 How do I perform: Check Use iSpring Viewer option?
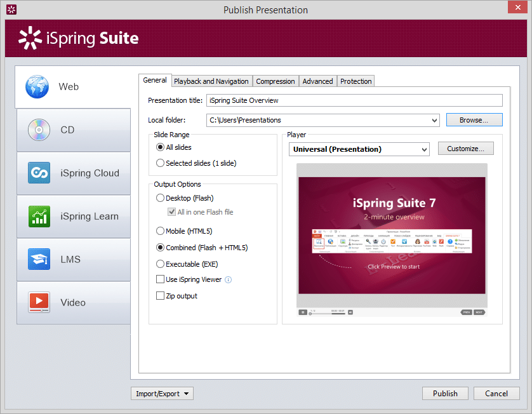(x=160, y=279)
